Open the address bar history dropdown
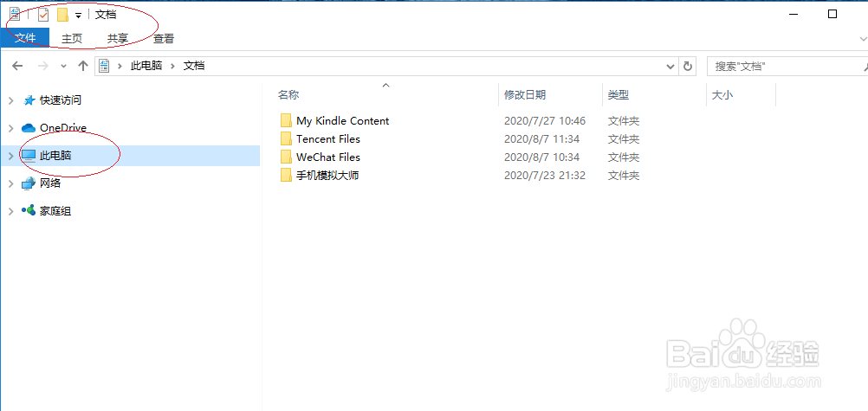The height and width of the screenshot is (411, 868). point(671,67)
